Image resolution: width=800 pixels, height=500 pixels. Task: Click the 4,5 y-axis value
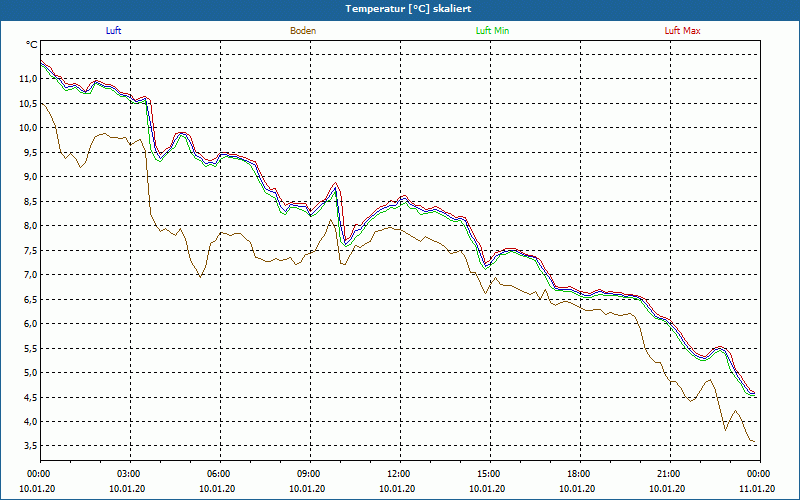30,397
